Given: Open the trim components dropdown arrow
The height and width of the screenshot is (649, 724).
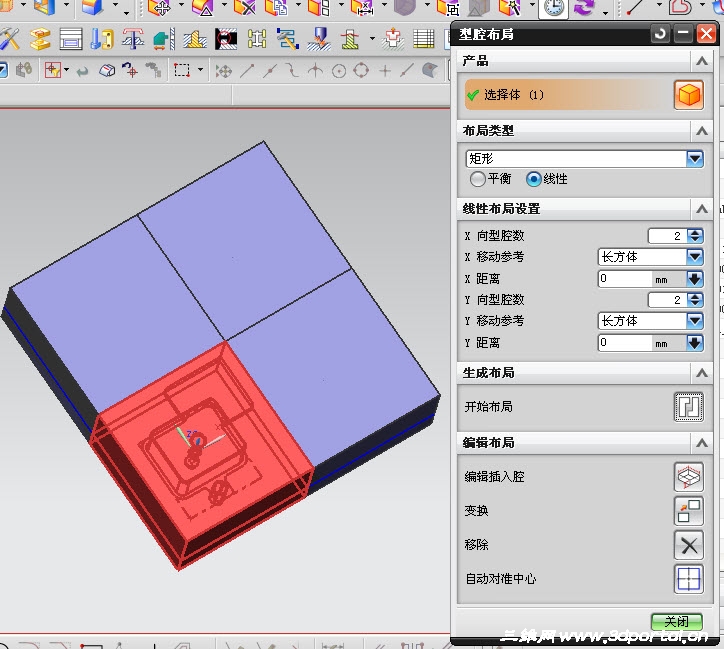Looking at the screenshot, I should click(372, 39).
